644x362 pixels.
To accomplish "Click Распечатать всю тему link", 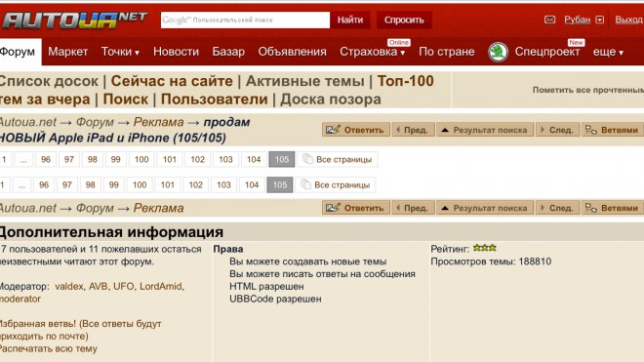I will pos(49,349).
